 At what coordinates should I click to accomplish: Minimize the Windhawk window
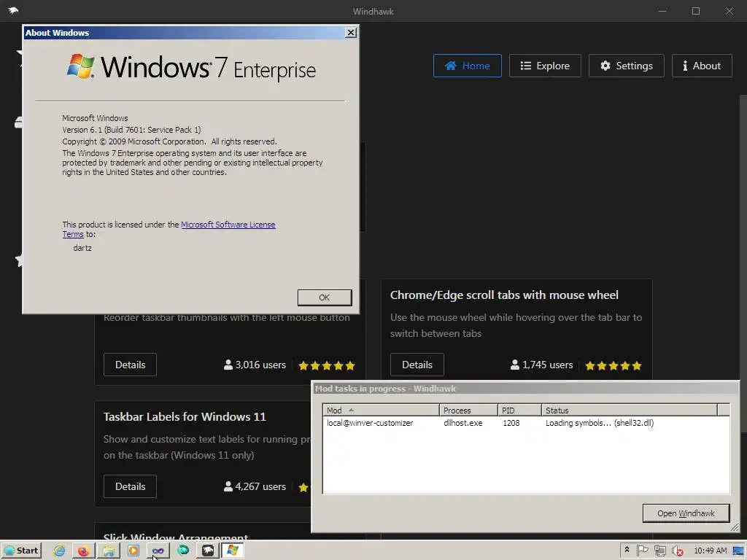[x=662, y=10]
